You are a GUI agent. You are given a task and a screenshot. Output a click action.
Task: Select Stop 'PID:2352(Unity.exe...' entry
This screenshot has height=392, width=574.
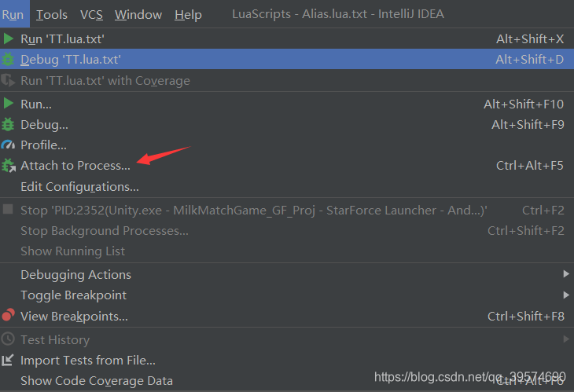(287, 211)
